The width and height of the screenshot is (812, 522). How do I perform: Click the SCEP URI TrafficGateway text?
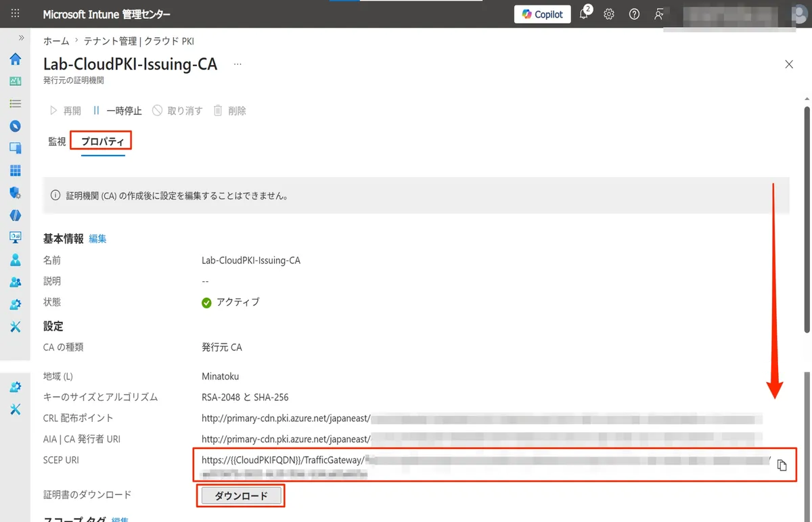coord(283,460)
